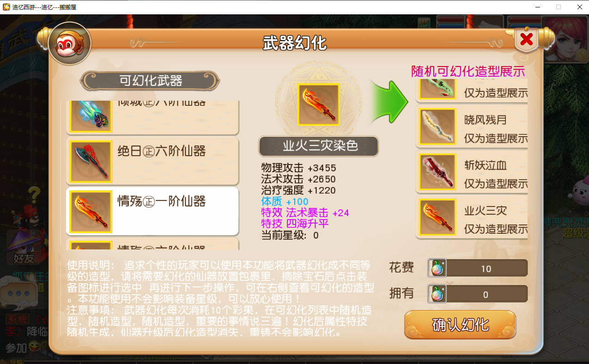
Task: Click the 业火三灾 flame sword icon
Action: click(437, 218)
